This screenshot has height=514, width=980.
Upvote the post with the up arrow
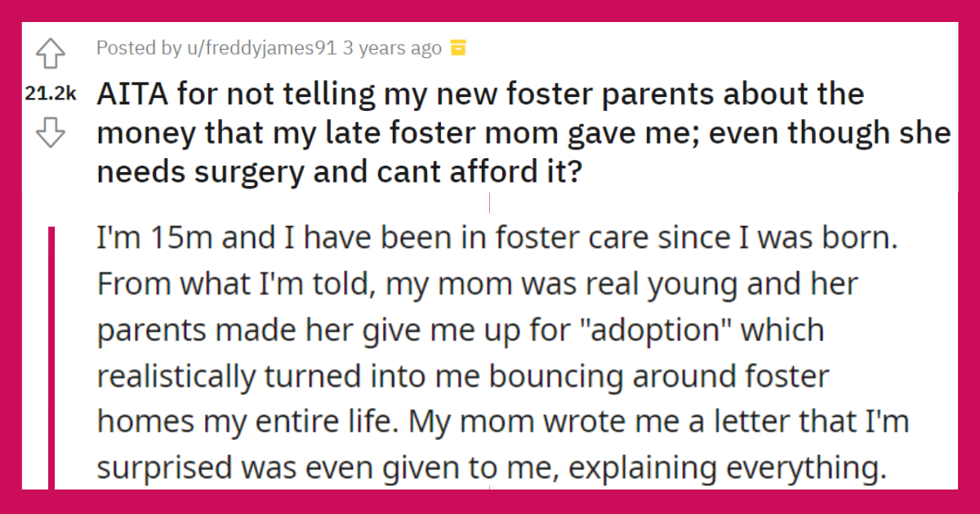pos(51,55)
